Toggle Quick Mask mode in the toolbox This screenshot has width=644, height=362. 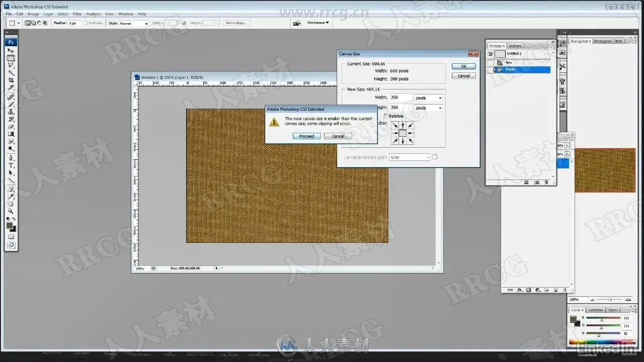11,237
